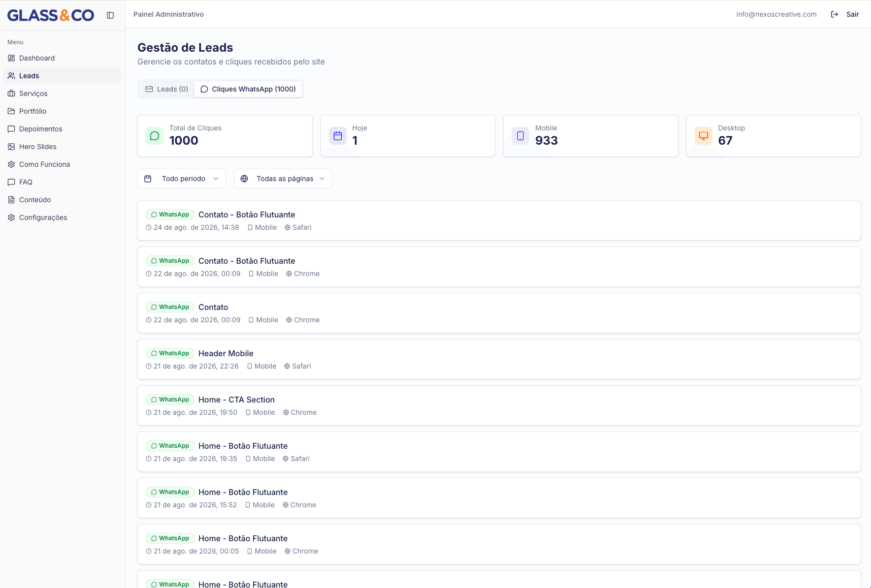Click the FAQ chat icon

pyautogui.click(x=11, y=182)
